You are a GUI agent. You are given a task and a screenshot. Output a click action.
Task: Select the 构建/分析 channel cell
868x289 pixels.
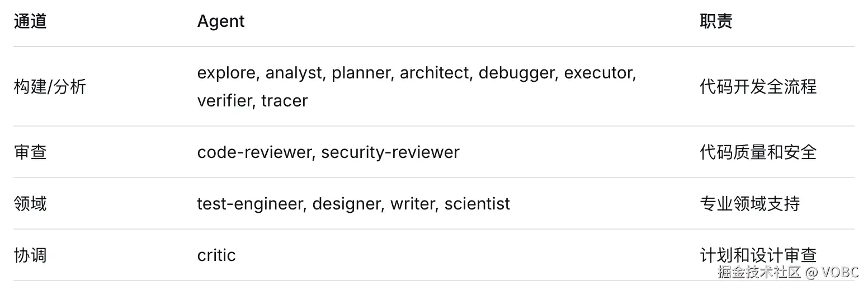pyautogui.click(x=50, y=87)
